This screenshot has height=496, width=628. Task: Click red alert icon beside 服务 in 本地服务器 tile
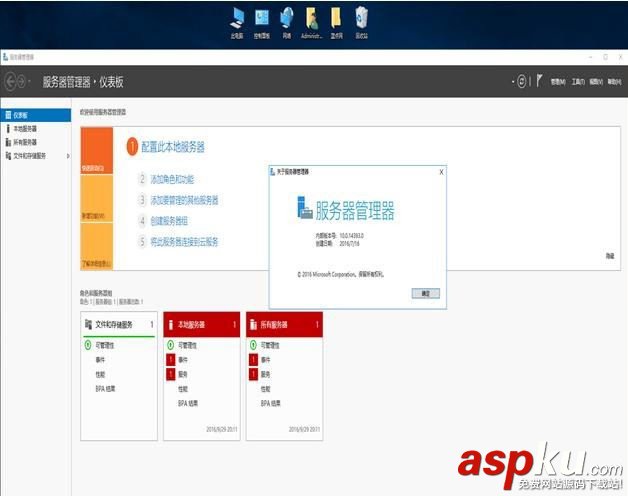point(171,374)
